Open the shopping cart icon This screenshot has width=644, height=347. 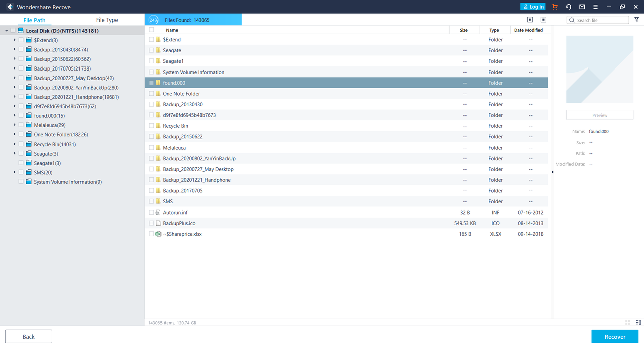pos(555,7)
